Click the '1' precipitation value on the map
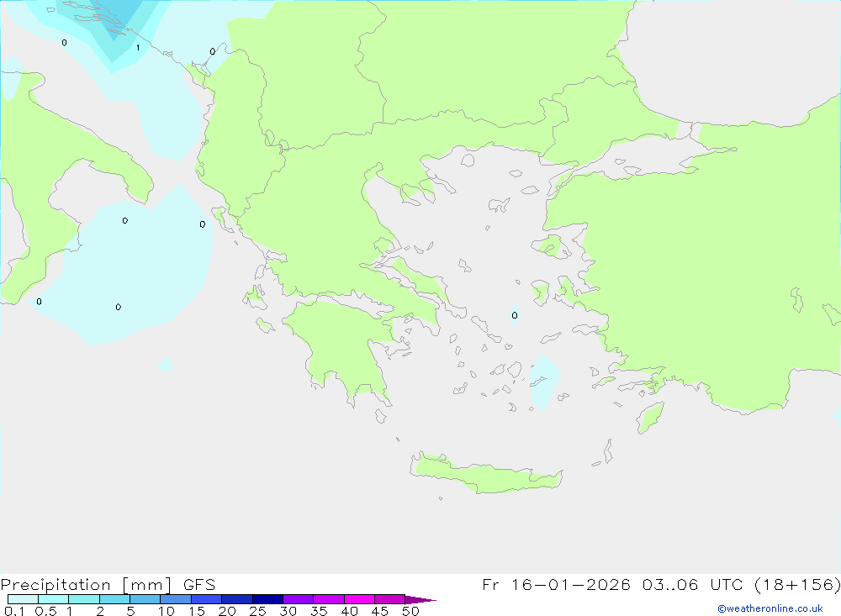The width and height of the screenshot is (841, 616). click(138, 48)
